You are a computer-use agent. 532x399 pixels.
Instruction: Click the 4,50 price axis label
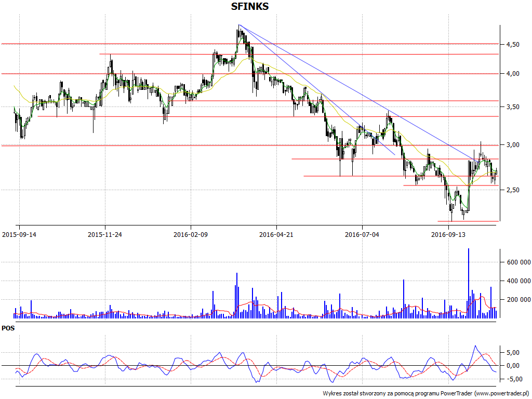(x=513, y=45)
